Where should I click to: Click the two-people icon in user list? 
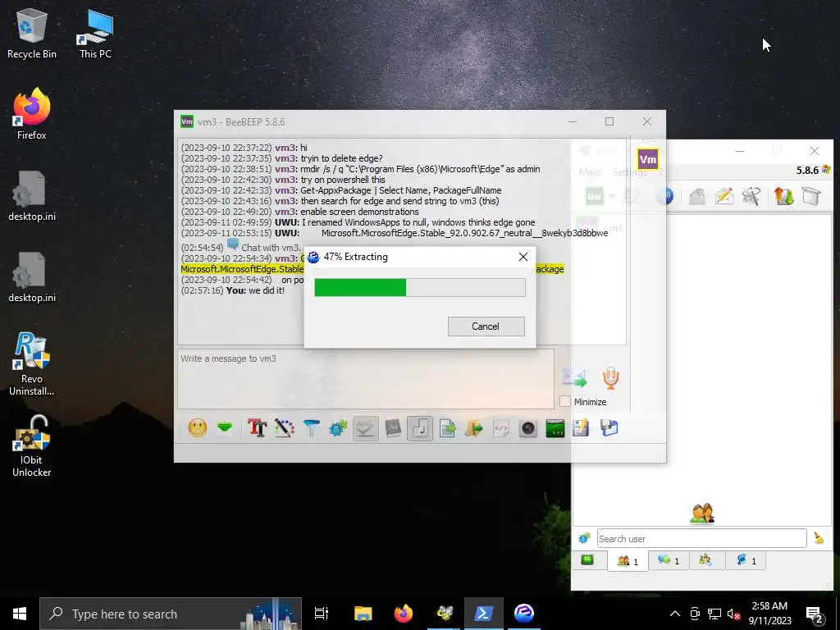[702, 514]
